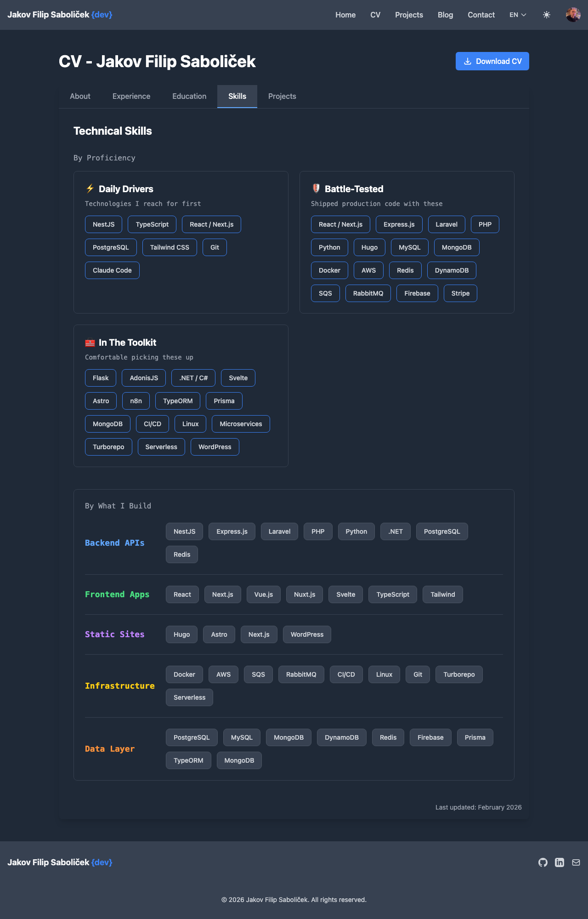This screenshot has width=588, height=919.
Task: Click the NestJS tag in Daily Drivers
Action: [104, 224]
